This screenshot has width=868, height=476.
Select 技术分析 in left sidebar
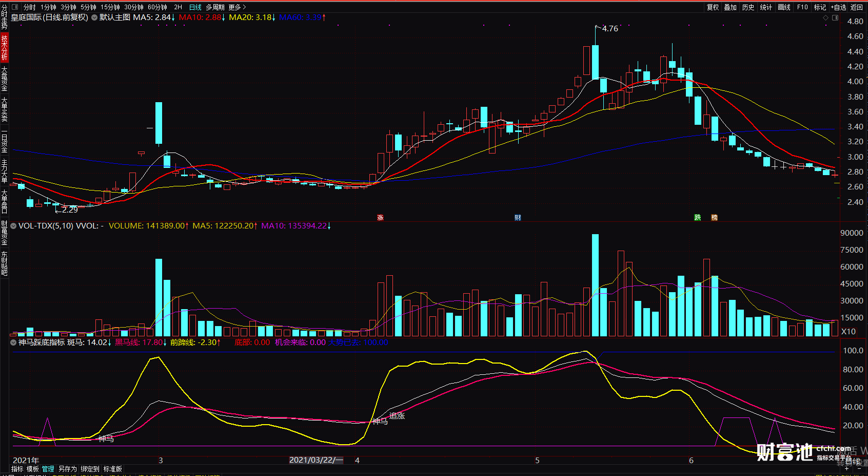[4, 47]
